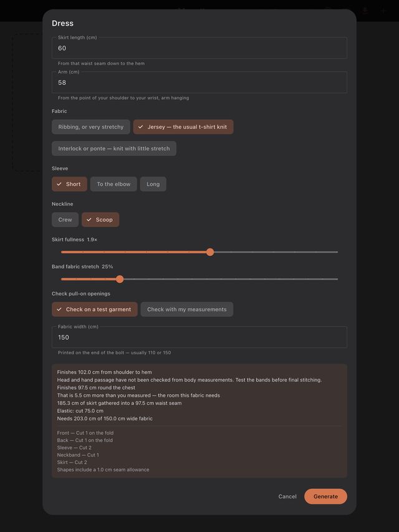Click the Fabric width (cm) field
399x532 pixels.
tap(199, 337)
